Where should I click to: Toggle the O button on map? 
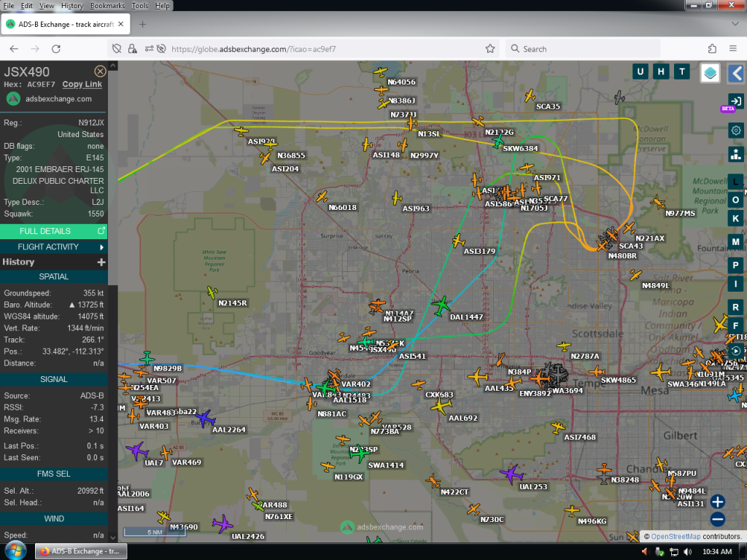click(x=735, y=200)
